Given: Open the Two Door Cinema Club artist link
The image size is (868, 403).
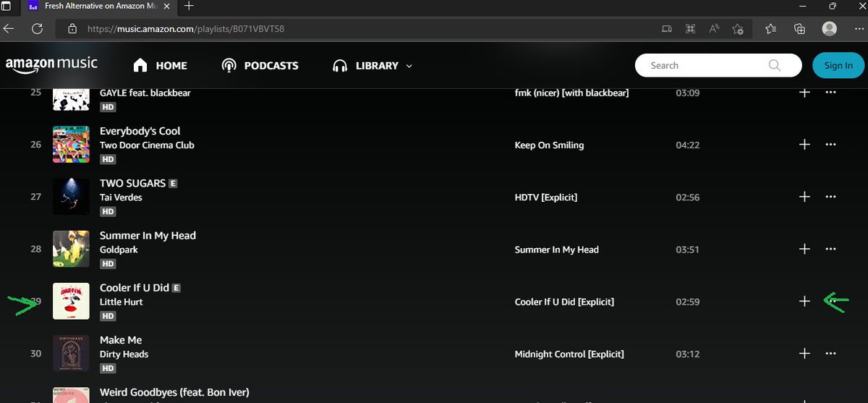Looking at the screenshot, I should pos(147,145).
